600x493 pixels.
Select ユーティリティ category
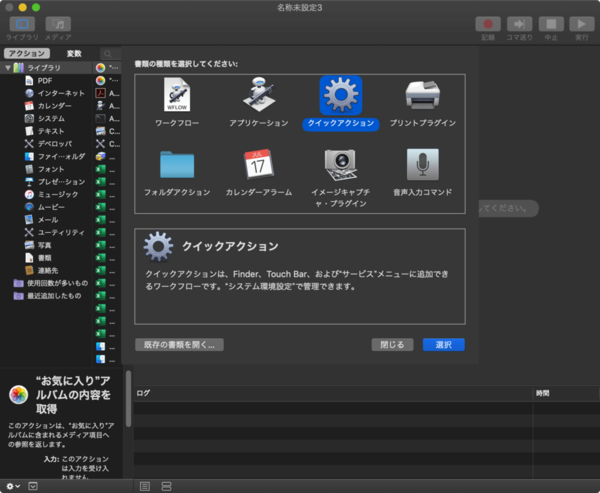[46, 232]
